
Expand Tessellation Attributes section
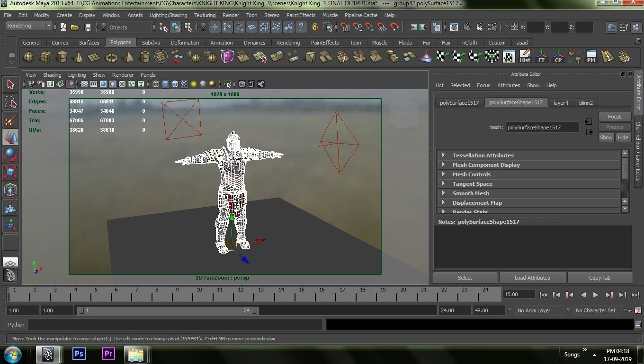tap(528, 155)
